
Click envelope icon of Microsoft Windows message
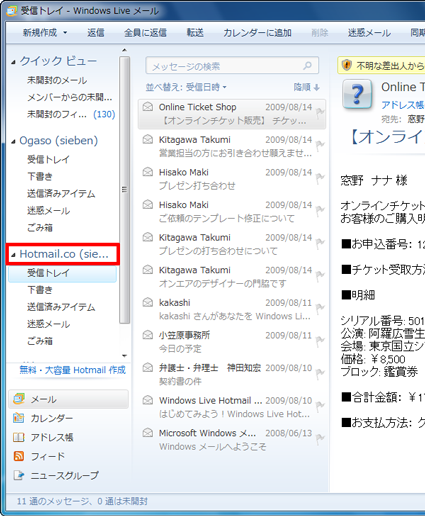tap(148, 433)
